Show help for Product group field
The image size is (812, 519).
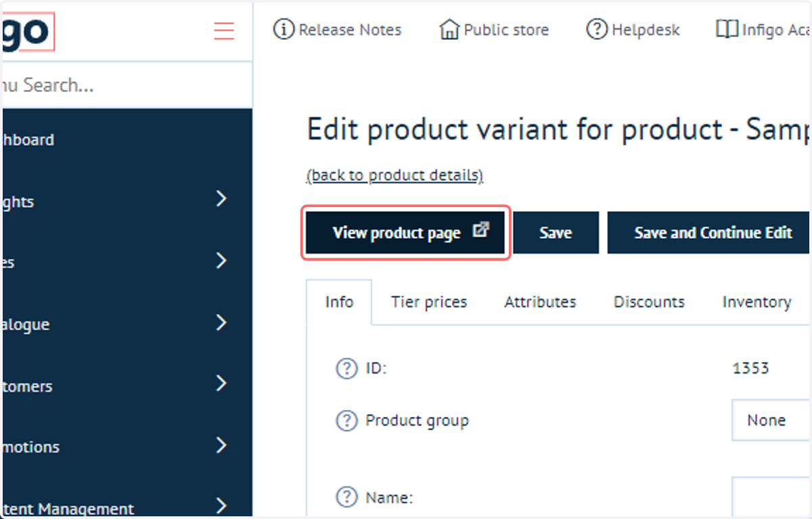pos(346,421)
